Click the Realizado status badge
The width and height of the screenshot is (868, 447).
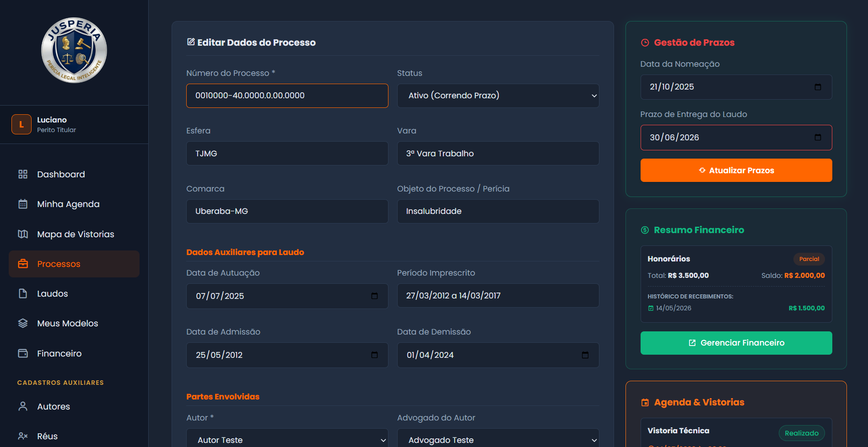(802, 433)
